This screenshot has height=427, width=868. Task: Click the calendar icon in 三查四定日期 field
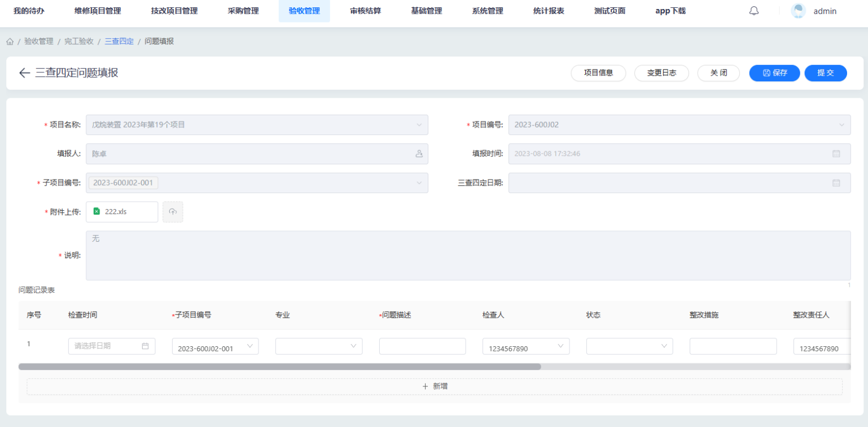click(836, 183)
